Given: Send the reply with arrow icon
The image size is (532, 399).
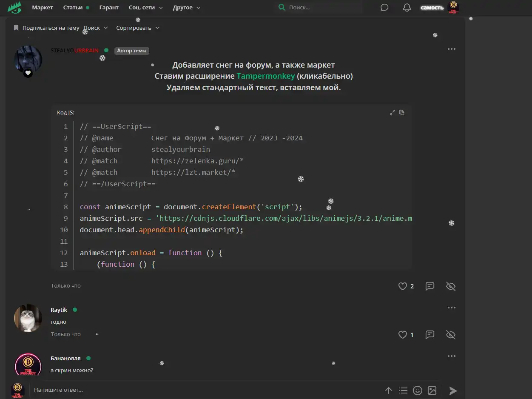Looking at the screenshot, I should [453, 390].
